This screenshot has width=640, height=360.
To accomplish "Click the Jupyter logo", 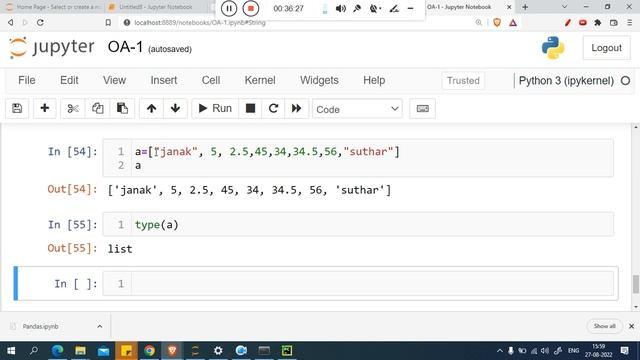I will [x=52, y=47].
